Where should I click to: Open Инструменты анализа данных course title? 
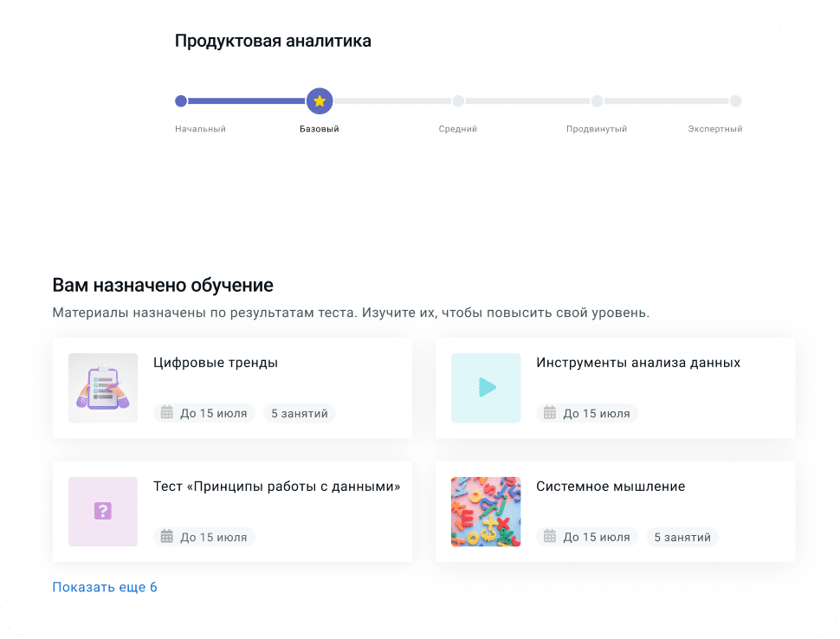638,363
